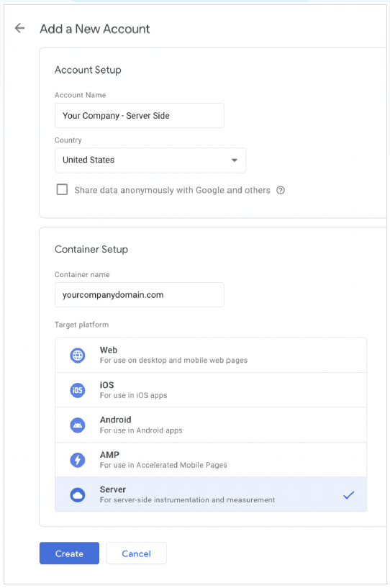The height and width of the screenshot is (588, 390).
Task: Click the iOS platform icon
Action: click(x=78, y=390)
